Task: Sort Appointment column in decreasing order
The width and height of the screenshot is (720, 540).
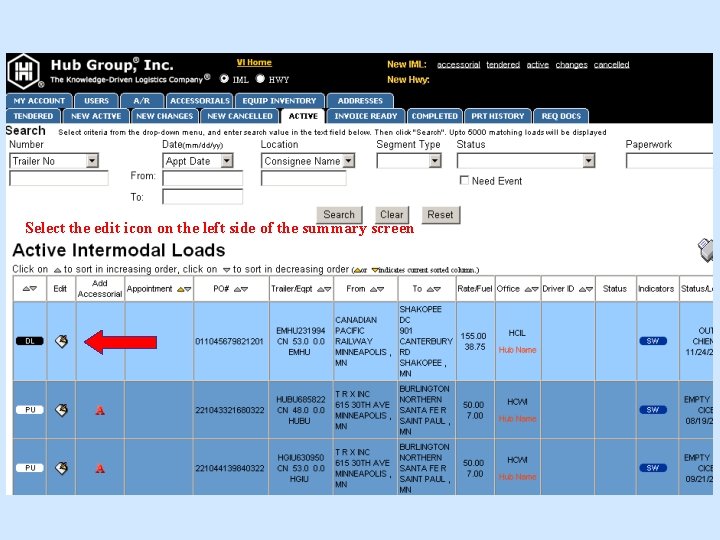Action: [x=188, y=289]
